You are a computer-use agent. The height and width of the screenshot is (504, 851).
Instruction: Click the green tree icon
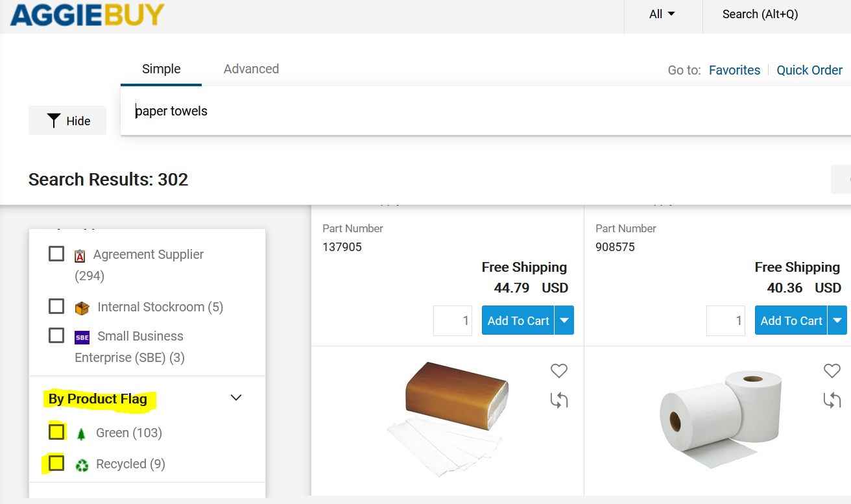81,434
